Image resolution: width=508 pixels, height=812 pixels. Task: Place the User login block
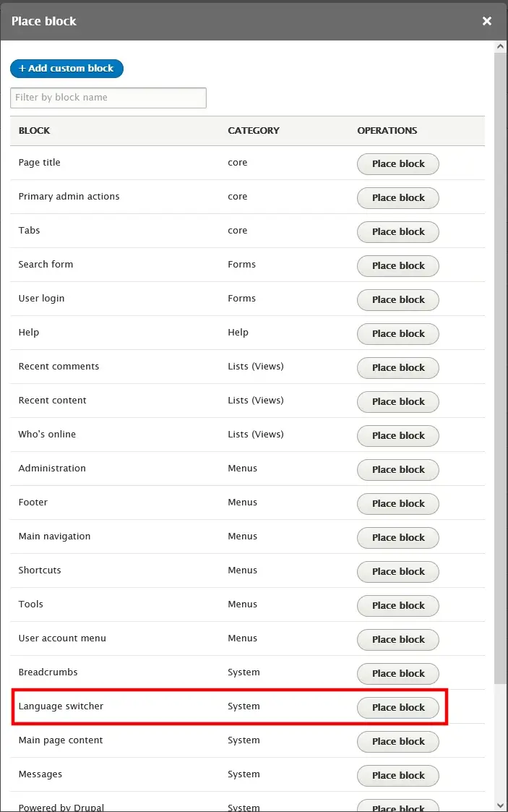398,300
